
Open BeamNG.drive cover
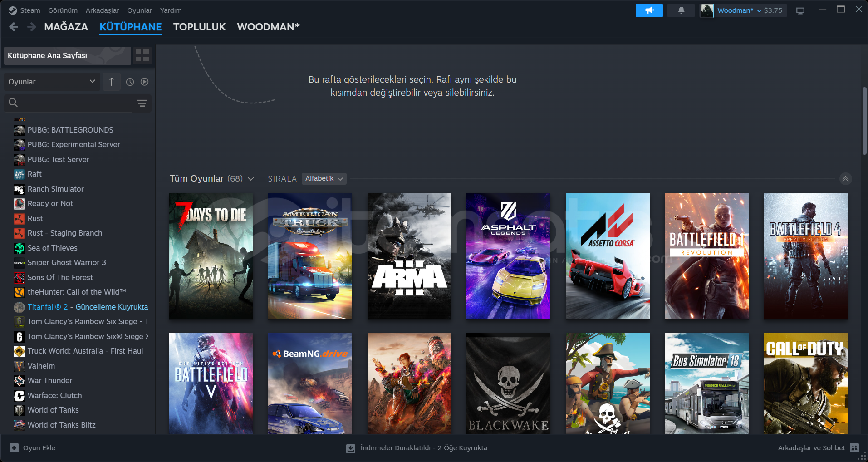310,383
